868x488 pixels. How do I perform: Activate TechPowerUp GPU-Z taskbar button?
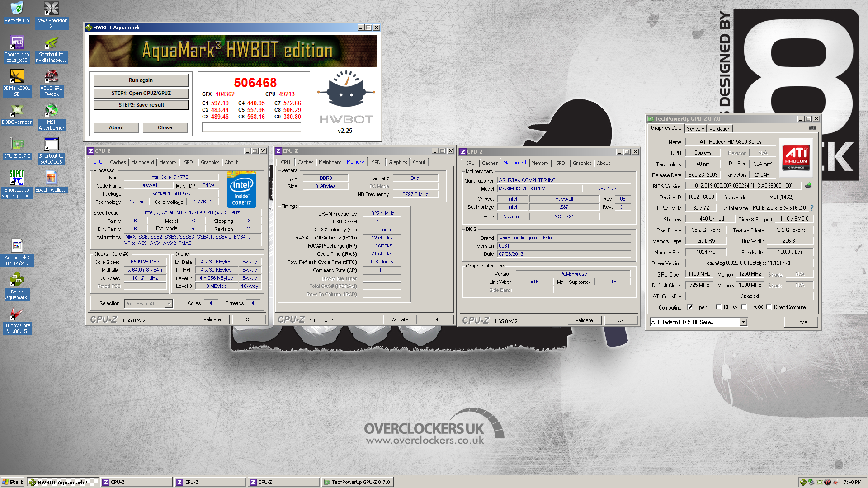pos(357,482)
